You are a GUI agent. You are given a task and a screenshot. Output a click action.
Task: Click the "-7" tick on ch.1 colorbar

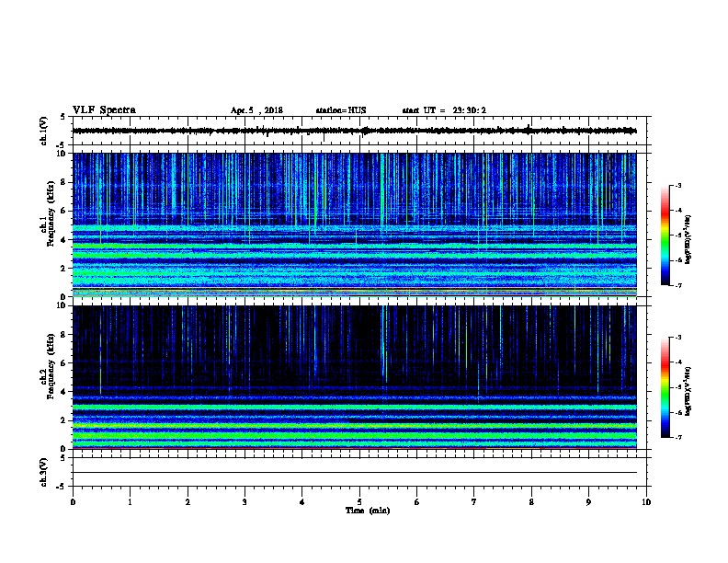click(677, 285)
